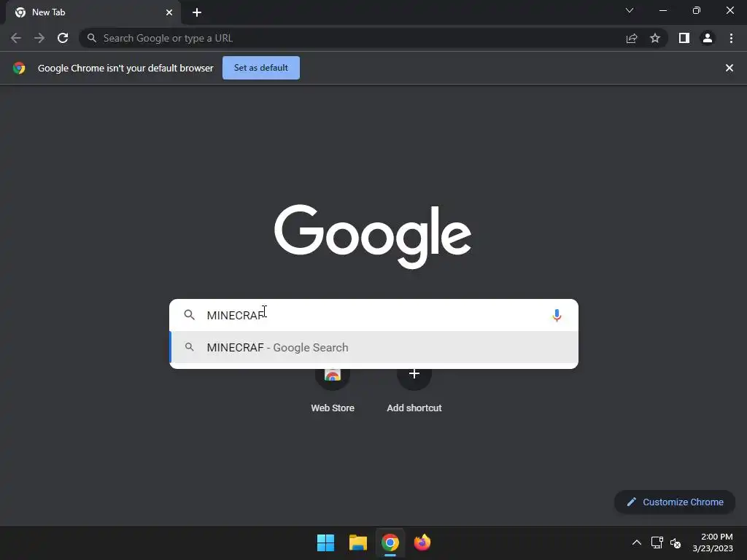The height and width of the screenshot is (560, 747).
Task: Open the Web Store shortcut
Action: (x=333, y=389)
